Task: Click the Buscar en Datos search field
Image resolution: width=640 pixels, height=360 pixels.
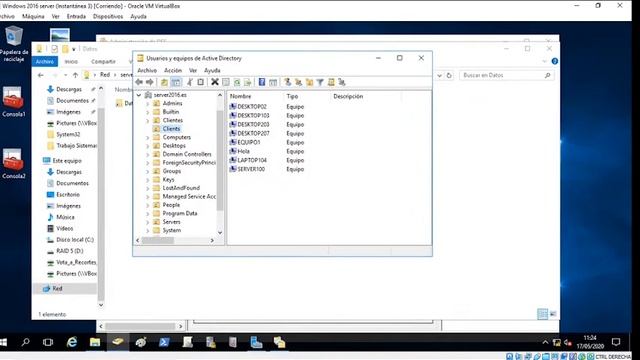Action: pos(506,75)
